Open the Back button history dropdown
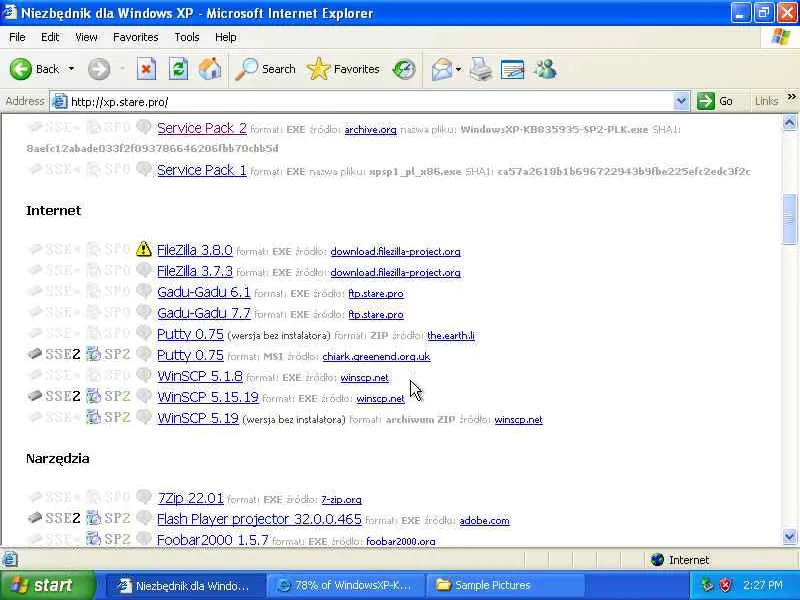Viewport: 800px width, 600px height. [71, 69]
